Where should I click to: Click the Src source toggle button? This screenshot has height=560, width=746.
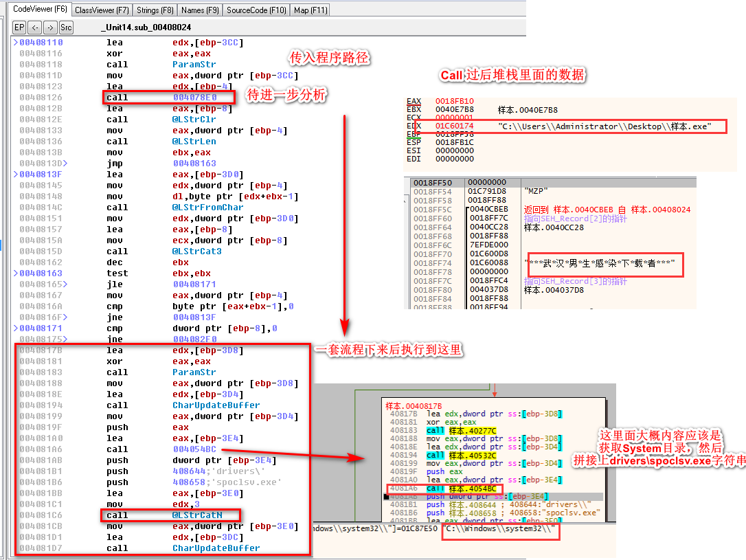point(66,27)
